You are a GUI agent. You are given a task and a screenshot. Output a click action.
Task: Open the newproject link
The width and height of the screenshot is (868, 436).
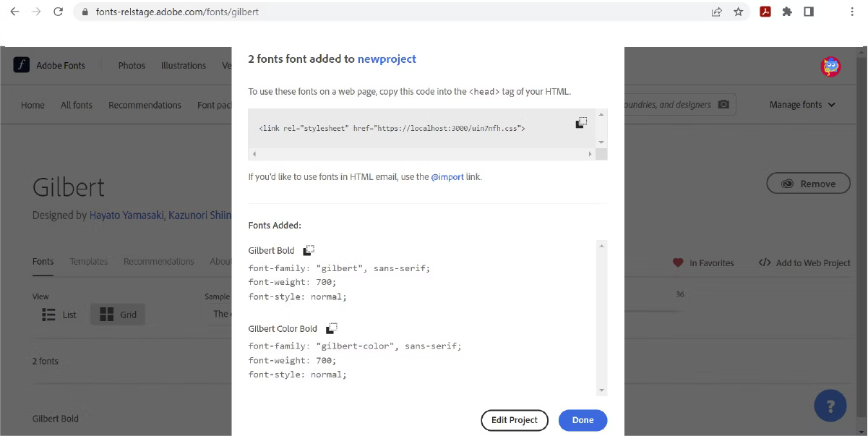tap(387, 59)
